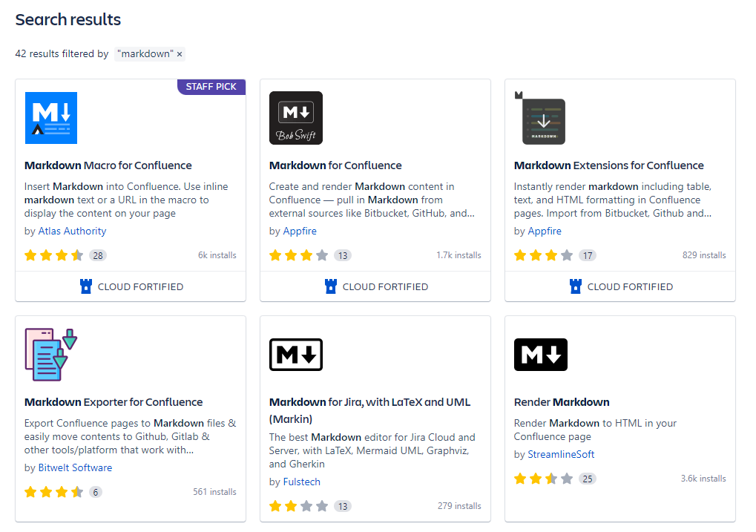Open Markdown Exporter for Confluence title
The width and height of the screenshot is (756, 532).
pyautogui.click(x=114, y=402)
